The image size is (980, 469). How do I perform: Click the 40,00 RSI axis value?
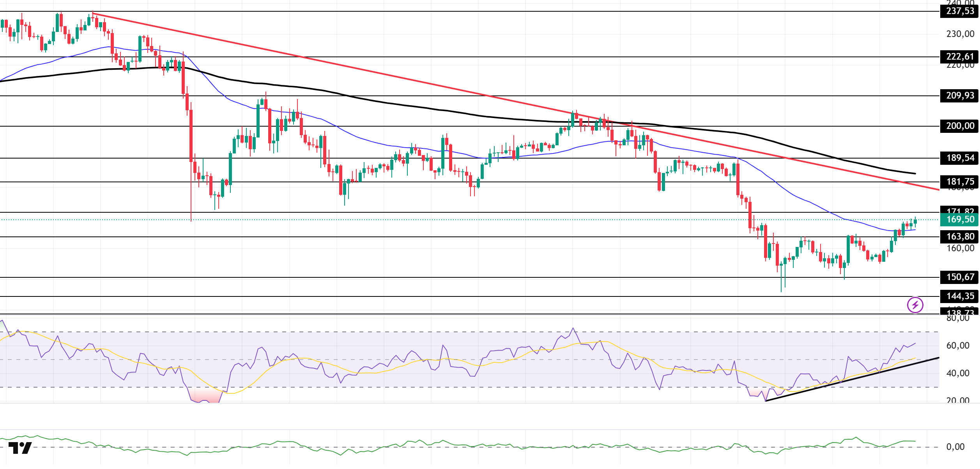(957, 373)
